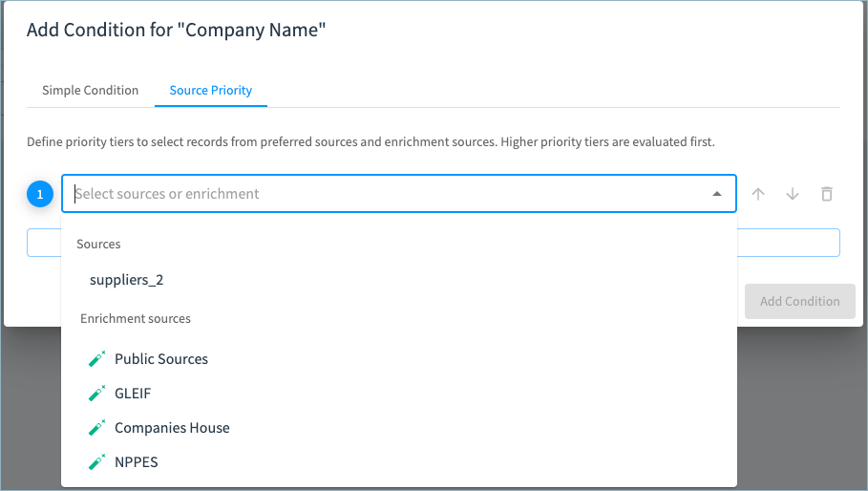This screenshot has width=868, height=491.
Task: Move tier 1 up with the up arrow
Action: (758, 194)
